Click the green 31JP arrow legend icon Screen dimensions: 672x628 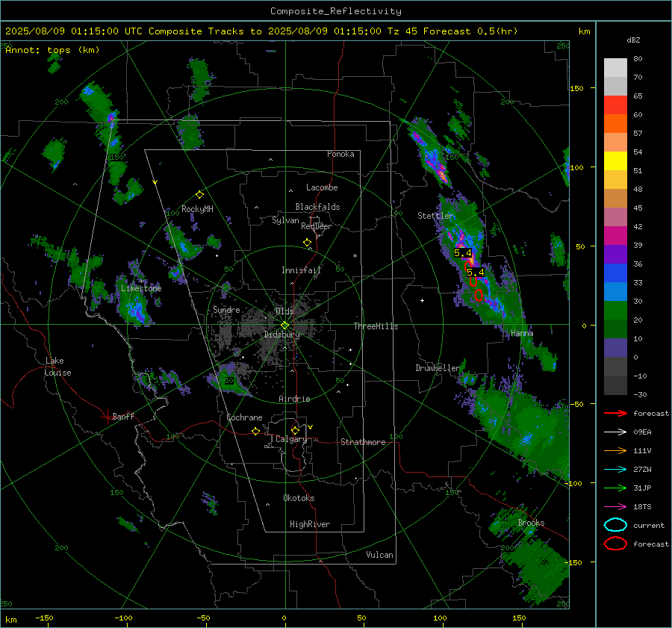[x=615, y=488]
